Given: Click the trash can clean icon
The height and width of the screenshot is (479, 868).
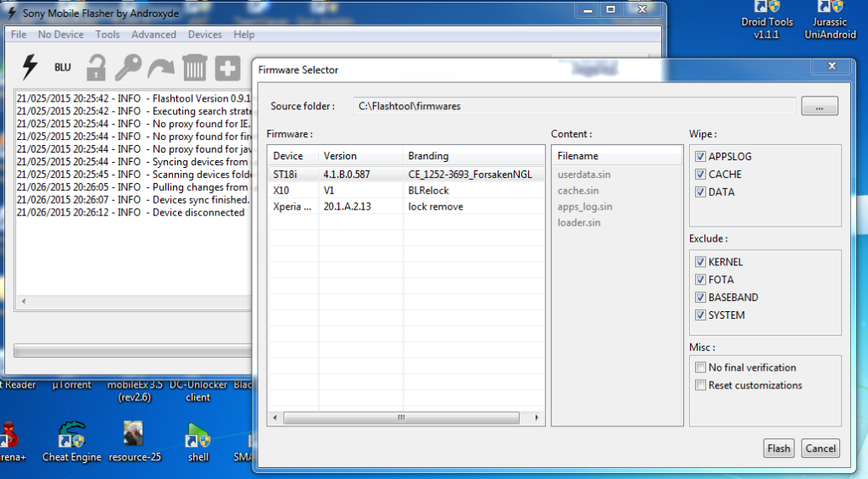Looking at the screenshot, I should coord(194,68).
